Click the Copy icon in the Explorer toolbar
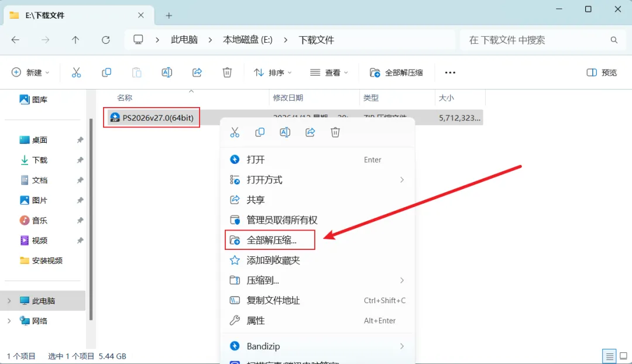Image resolution: width=632 pixels, height=364 pixels. pos(107,73)
